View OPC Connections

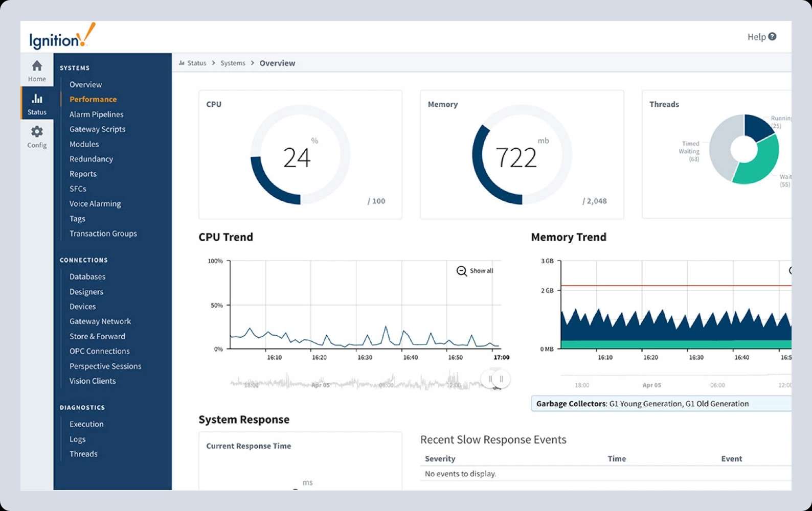tap(99, 351)
